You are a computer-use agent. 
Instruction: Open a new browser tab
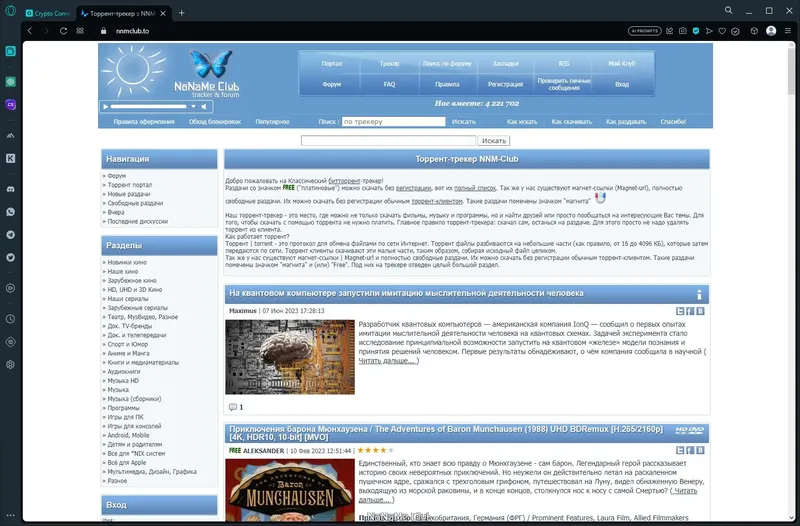pyautogui.click(x=182, y=13)
